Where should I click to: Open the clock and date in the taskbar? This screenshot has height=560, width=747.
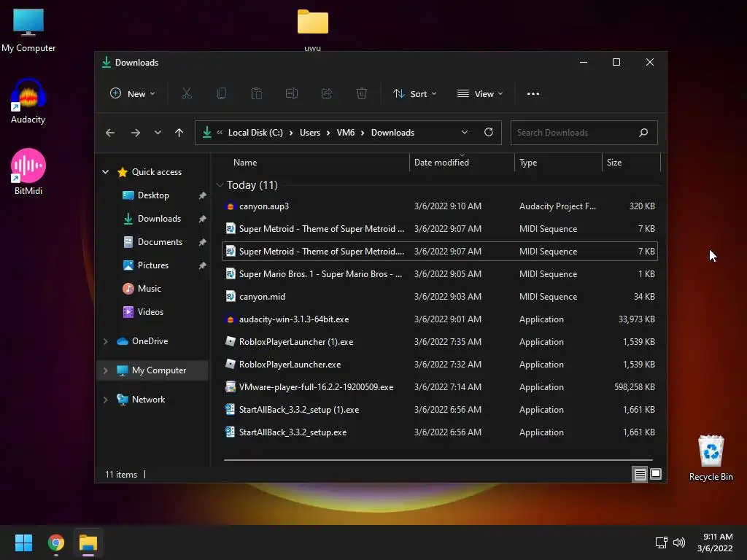coord(715,542)
